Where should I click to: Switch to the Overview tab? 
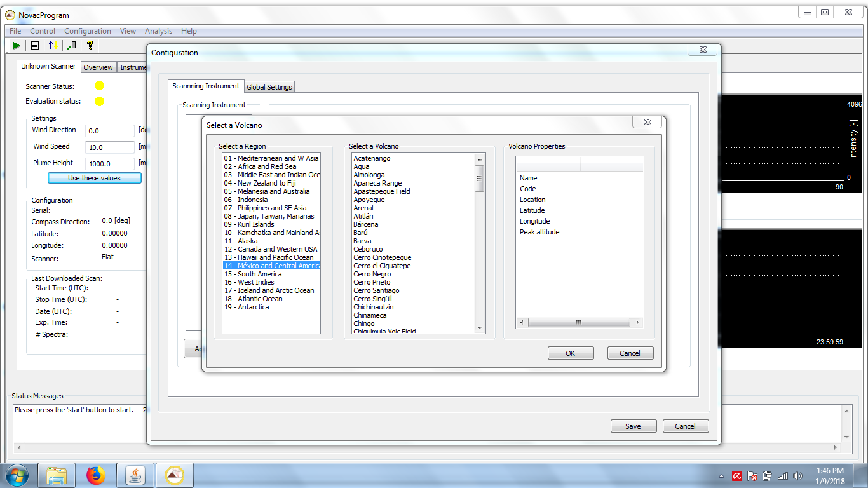tap(98, 67)
